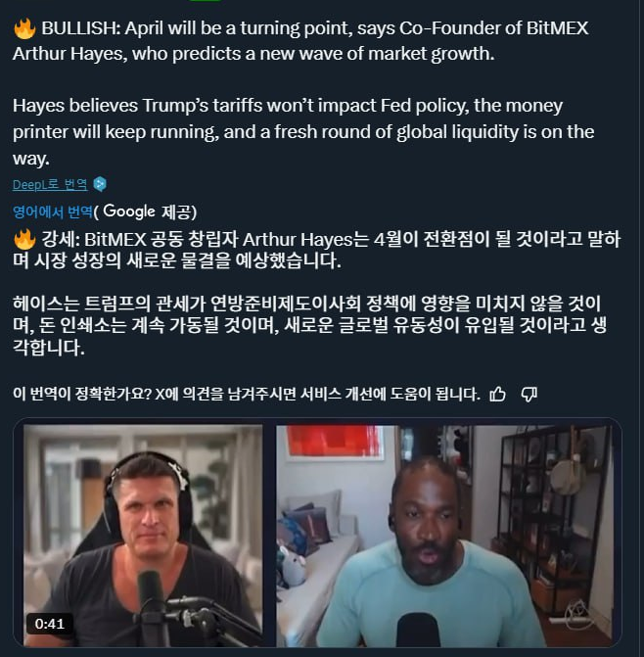This screenshot has height=657, width=644.
Task: Click the fire emoji before BULLISH
Action: [24, 29]
